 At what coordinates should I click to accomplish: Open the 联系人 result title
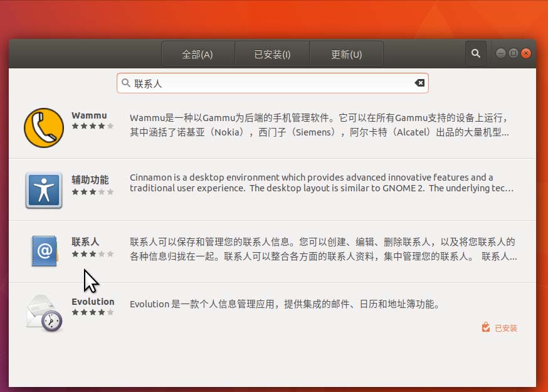(85, 241)
